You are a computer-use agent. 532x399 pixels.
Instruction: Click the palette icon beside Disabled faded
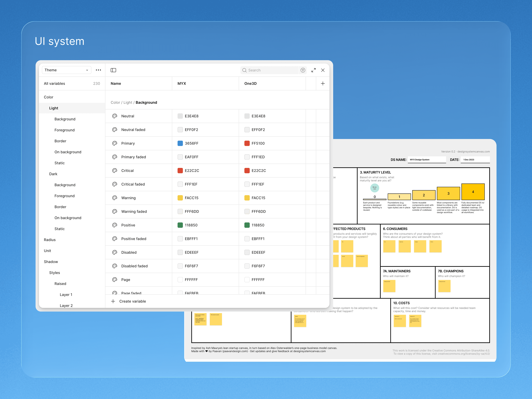(115, 266)
